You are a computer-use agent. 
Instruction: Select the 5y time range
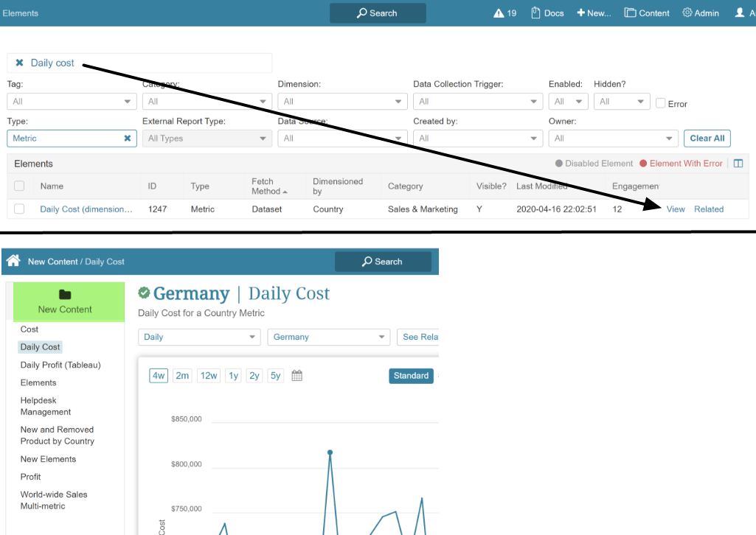click(x=275, y=376)
